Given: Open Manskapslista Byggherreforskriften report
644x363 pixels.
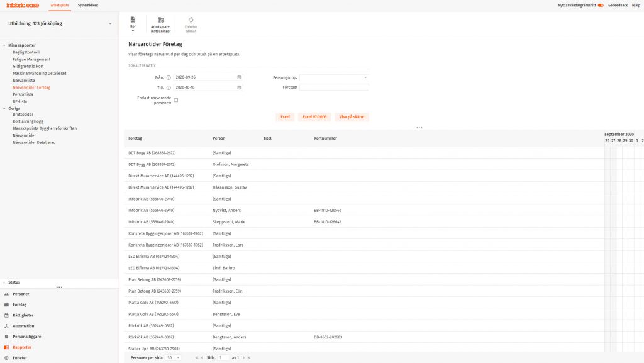Looking at the screenshot, I should (x=45, y=128).
